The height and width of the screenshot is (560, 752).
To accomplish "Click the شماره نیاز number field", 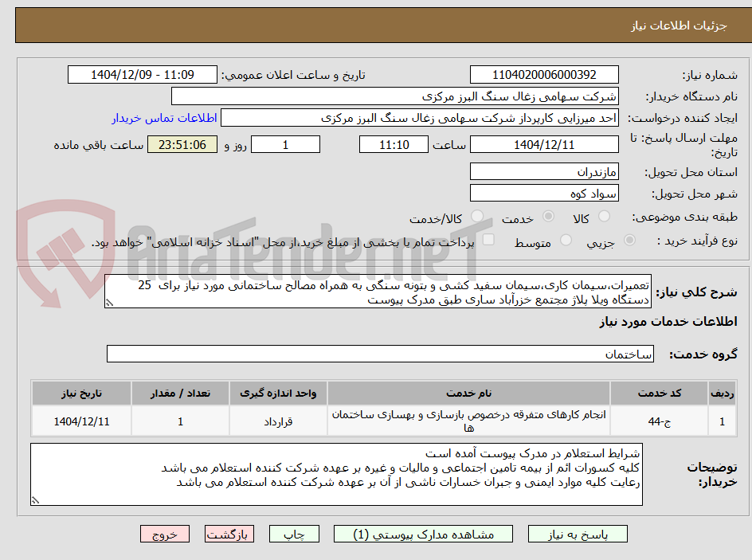I will (544, 75).
